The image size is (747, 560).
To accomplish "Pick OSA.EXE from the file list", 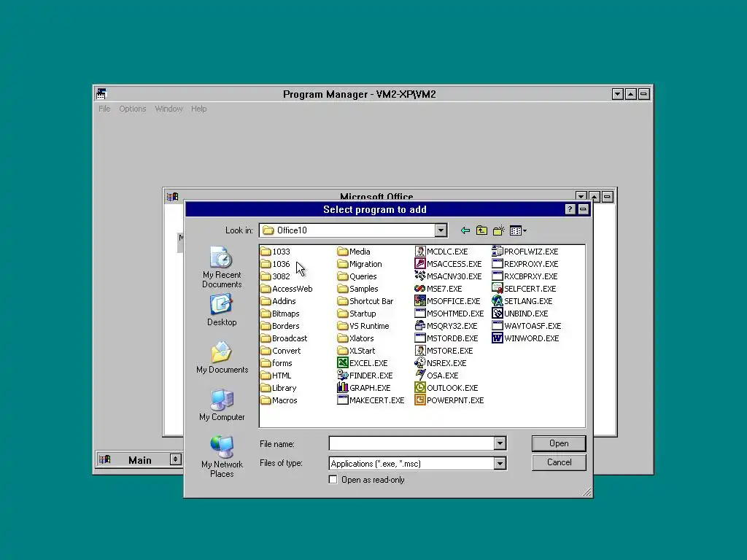I will point(436,376).
